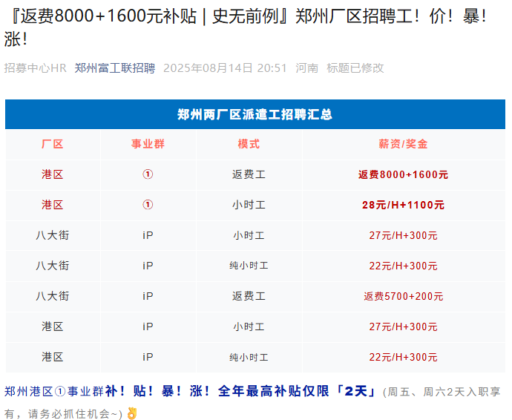Click the bold text 全年最高补贴仅限「2天」
Image resolution: width=512 pixels, height=420 pixels.
click(x=298, y=392)
